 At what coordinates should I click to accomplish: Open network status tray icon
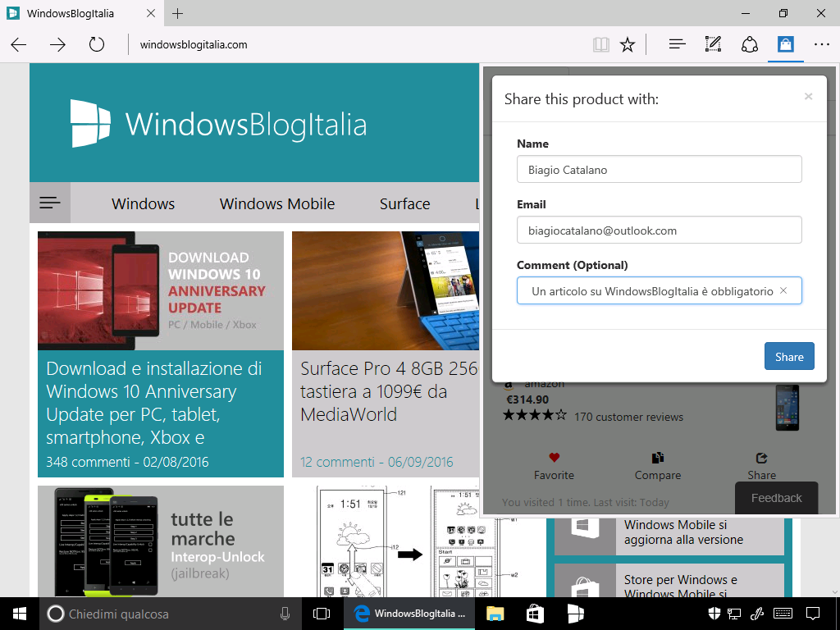(734, 614)
